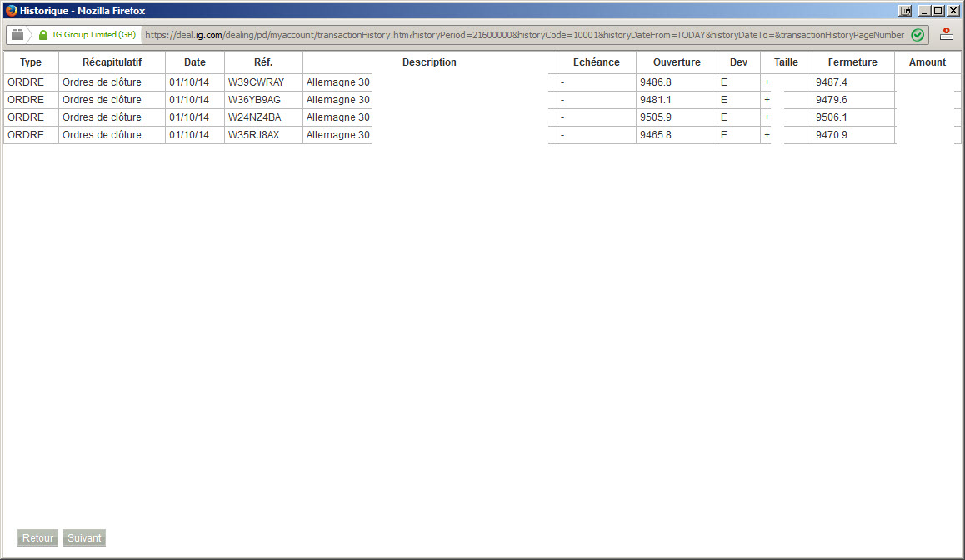
Task: Click opening price 9505.9
Action: click(656, 117)
